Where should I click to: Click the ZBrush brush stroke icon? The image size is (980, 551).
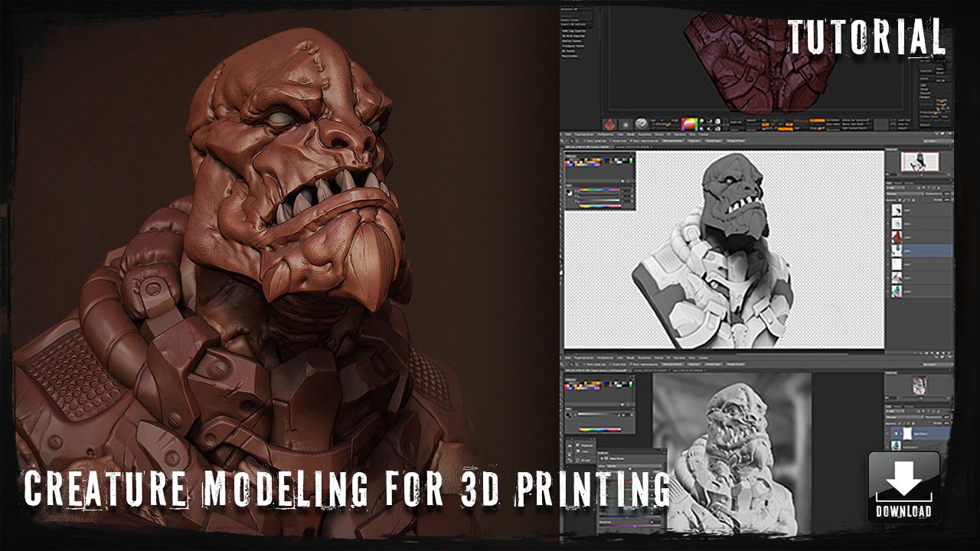point(626,123)
